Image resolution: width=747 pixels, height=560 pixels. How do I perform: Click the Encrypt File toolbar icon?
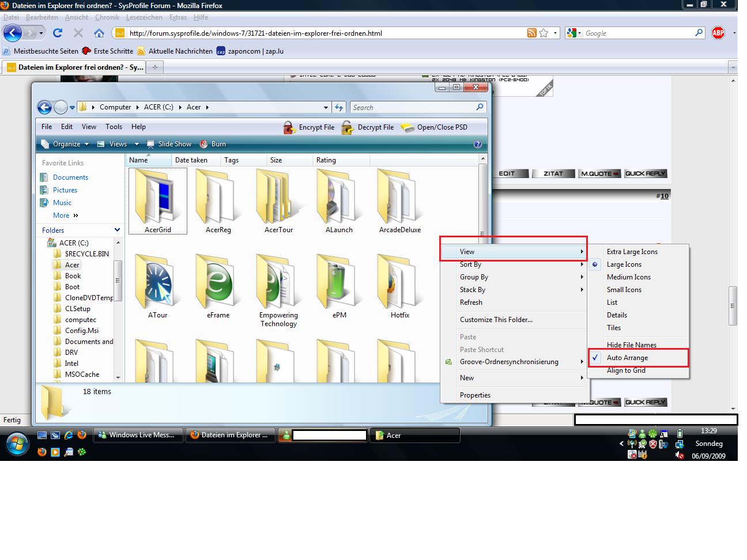point(289,127)
